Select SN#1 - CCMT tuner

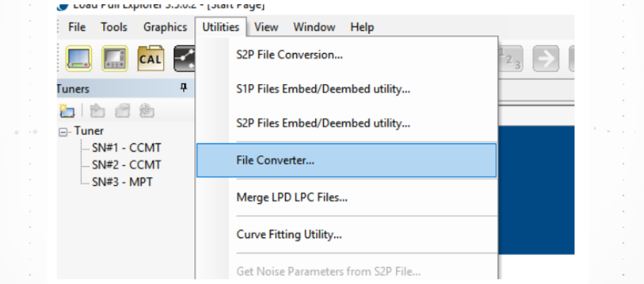point(126,148)
